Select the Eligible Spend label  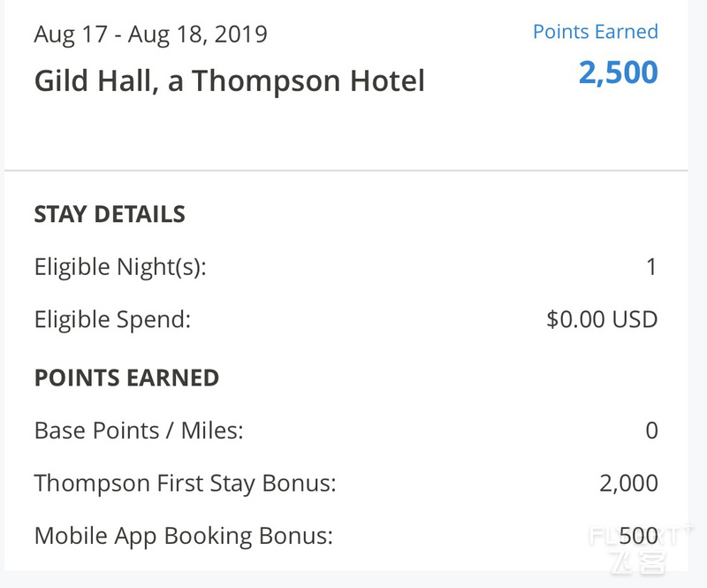tap(113, 320)
